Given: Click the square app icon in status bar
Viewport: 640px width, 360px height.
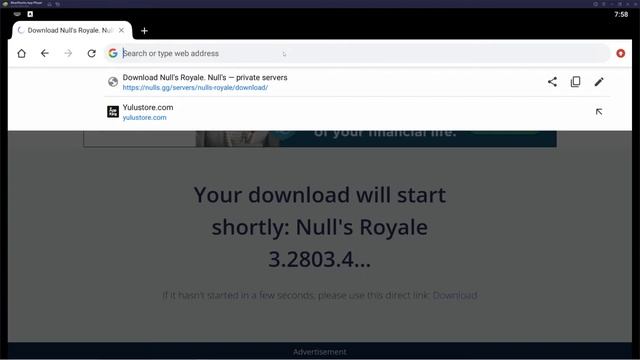Looking at the screenshot, I should [30, 14].
